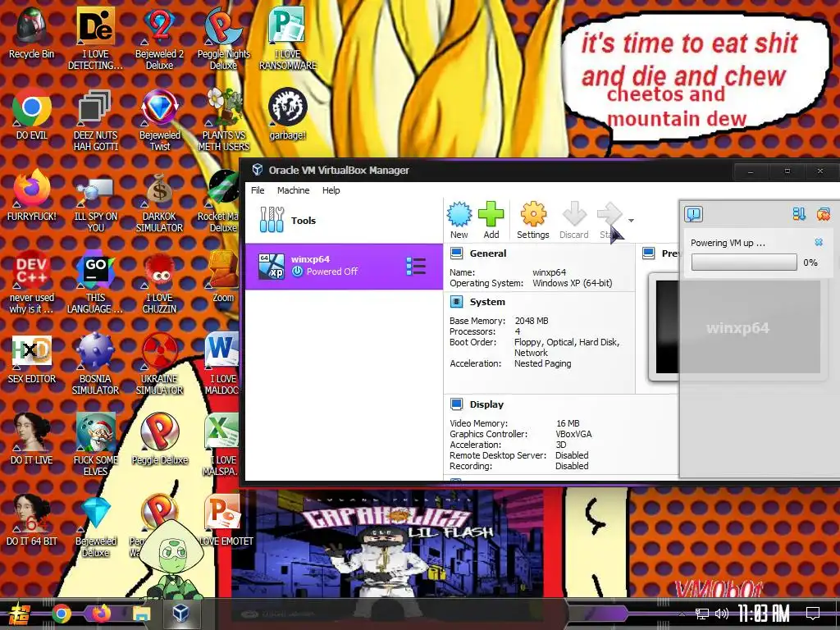Open the Recycle Bin desktop icon
The height and width of the screenshot is (630, 840).
(32, 33)
